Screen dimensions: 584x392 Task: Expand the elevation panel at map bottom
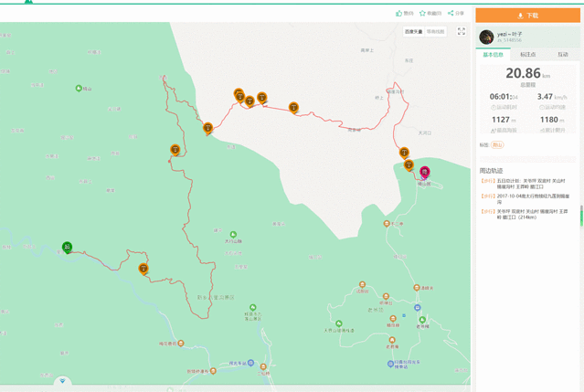click(63, 381)
